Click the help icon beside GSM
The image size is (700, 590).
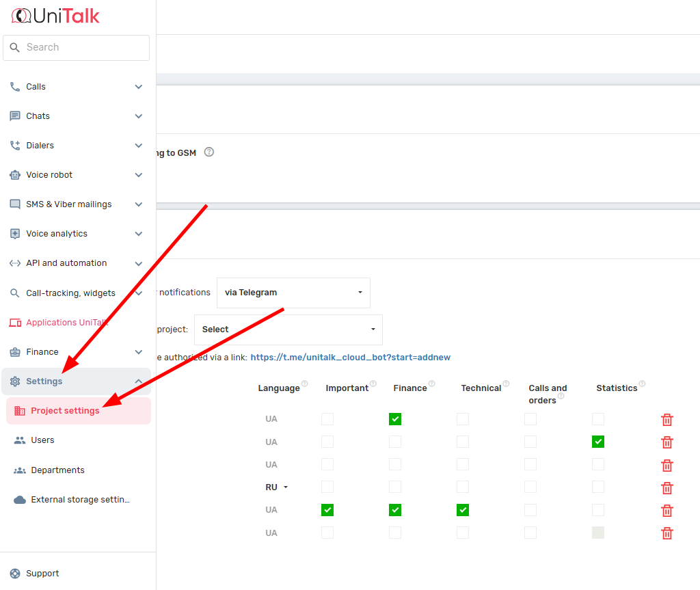pos(209,152)
